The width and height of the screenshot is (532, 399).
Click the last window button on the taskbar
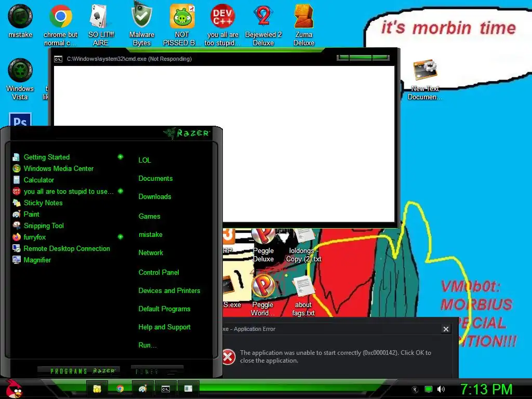(x=188, y=389)
